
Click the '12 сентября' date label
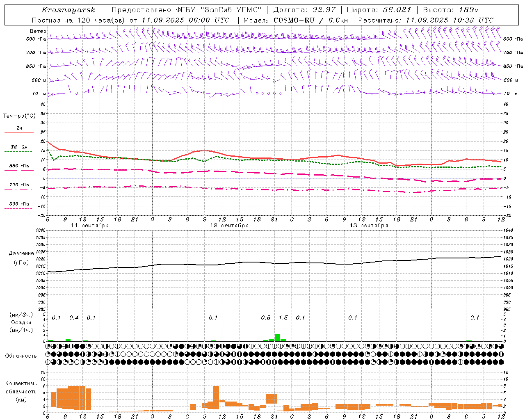click(229, 226)
